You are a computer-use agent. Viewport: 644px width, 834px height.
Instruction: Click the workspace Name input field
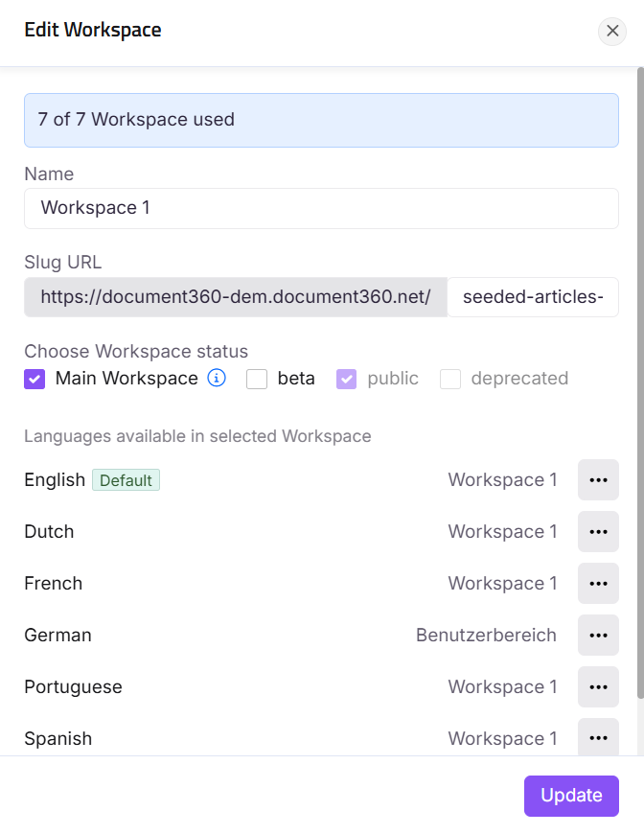321,208
